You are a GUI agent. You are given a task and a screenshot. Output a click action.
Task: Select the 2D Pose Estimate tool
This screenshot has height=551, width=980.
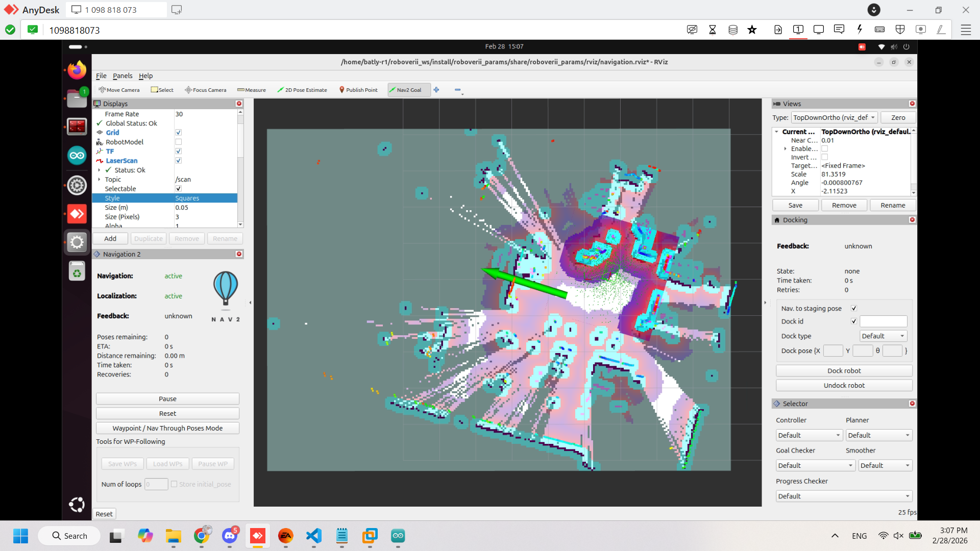click(302, 90)
